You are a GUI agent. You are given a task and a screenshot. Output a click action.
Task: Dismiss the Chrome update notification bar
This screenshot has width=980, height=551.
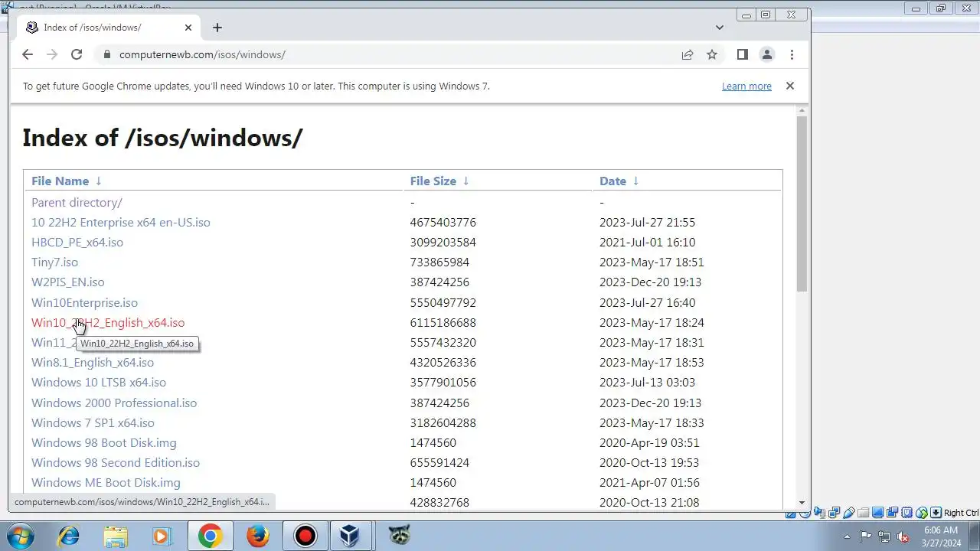[790, 86]
